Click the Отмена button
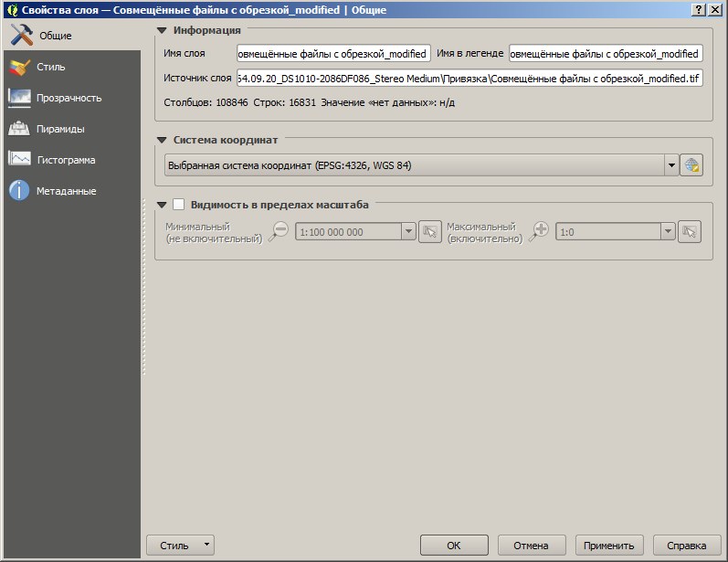The width and height of the screenshot is (728, 562). point(532,546)
